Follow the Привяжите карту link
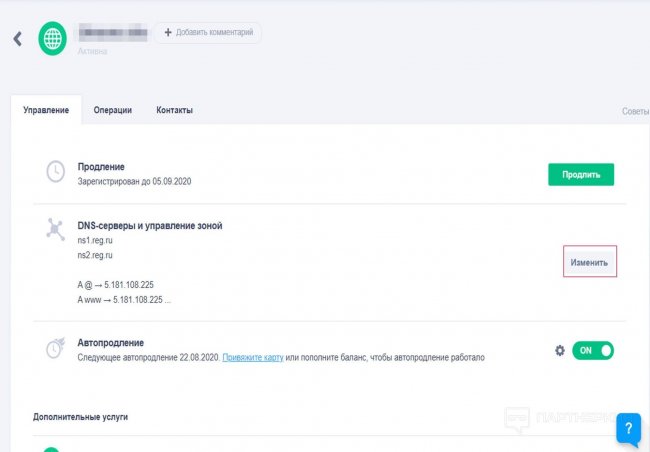The image size is (650, 452). tap(252, 357)
